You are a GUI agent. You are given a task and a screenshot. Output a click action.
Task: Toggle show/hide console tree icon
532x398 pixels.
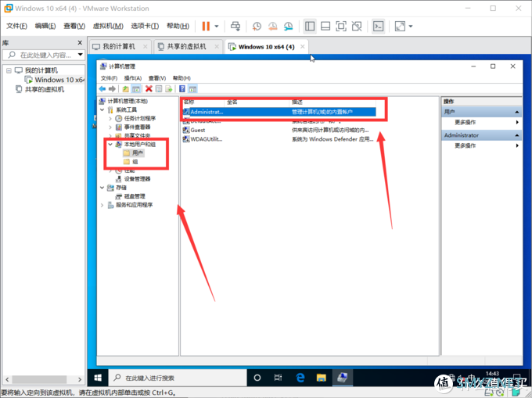135,89
